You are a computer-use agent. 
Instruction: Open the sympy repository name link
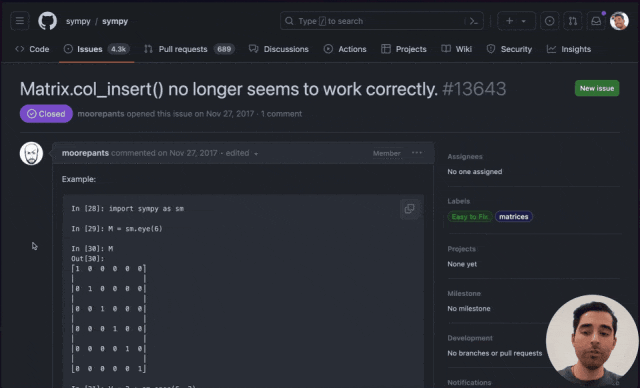pyautogui.click(x=115, y=21)
